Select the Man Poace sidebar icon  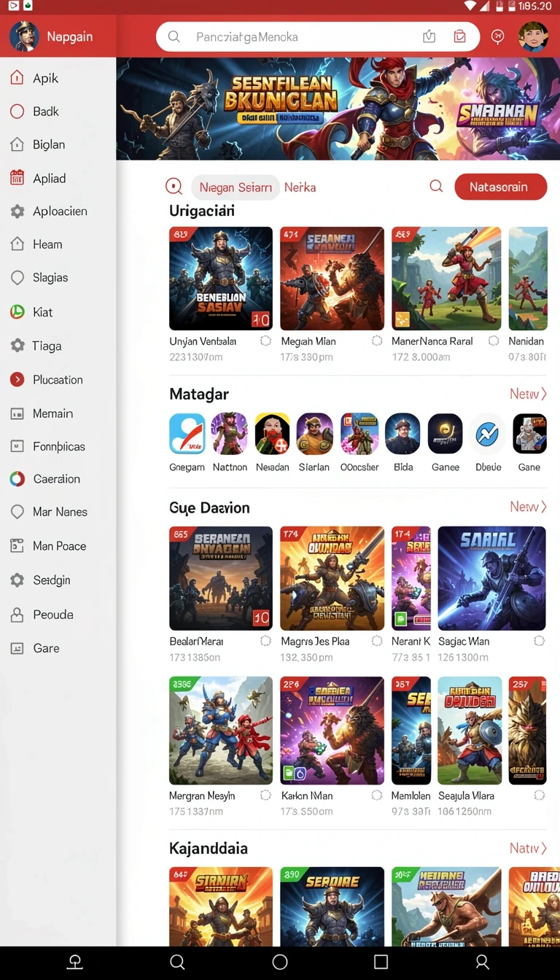pyautogui.click(x=17, y=545)
